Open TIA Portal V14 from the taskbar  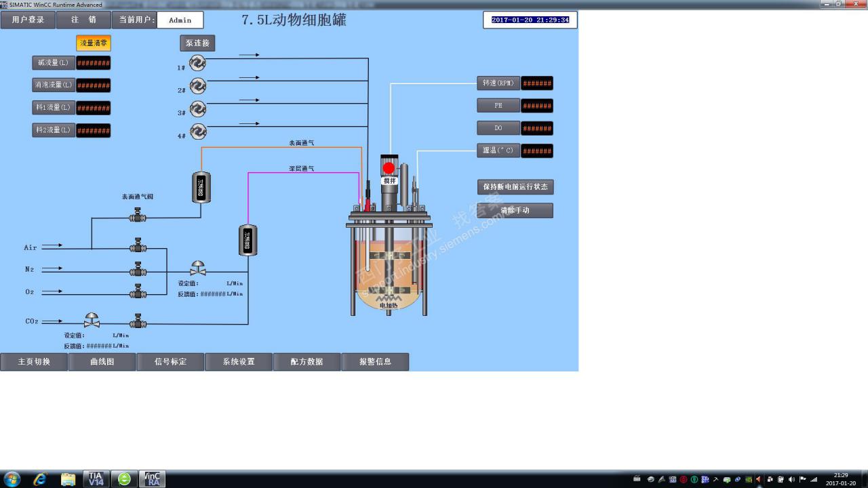click(96, 479)
